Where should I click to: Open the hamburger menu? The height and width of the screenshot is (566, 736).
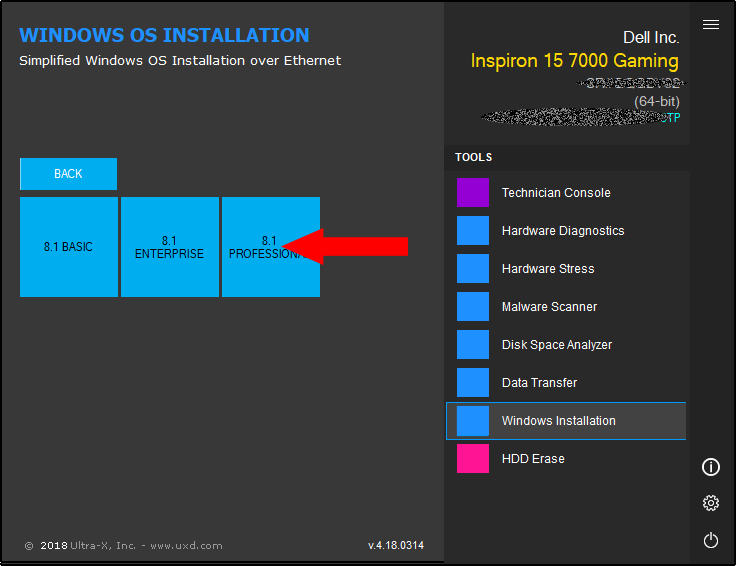point(711,25)
